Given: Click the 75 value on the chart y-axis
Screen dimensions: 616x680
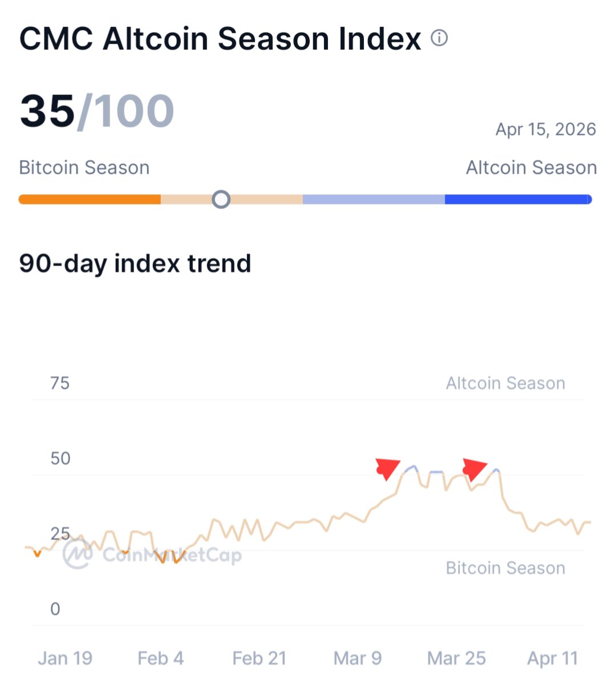Looking at the screenshot, I should [60, 383].
